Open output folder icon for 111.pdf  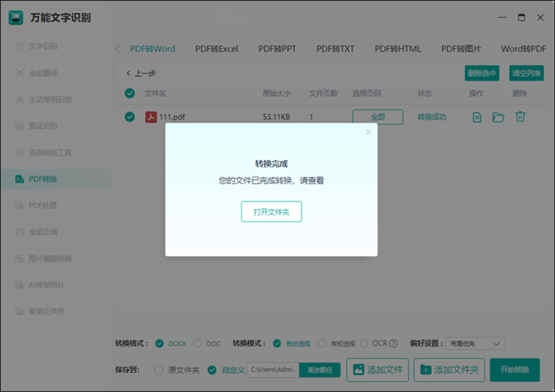point(498,117)
